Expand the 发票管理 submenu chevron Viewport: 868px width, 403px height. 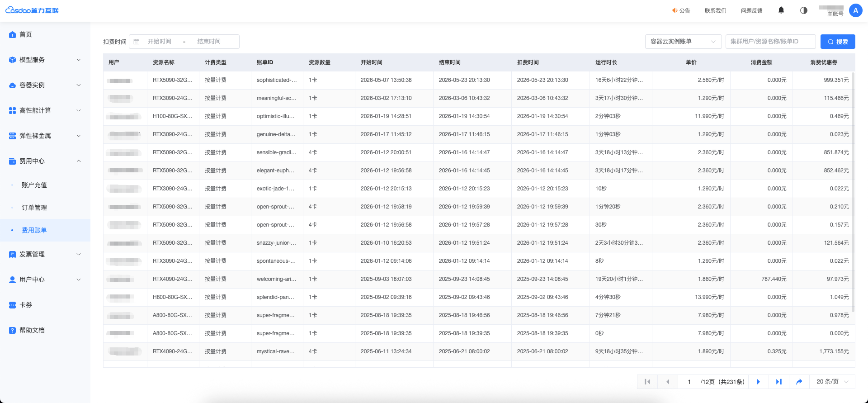[x=79, y=254]
